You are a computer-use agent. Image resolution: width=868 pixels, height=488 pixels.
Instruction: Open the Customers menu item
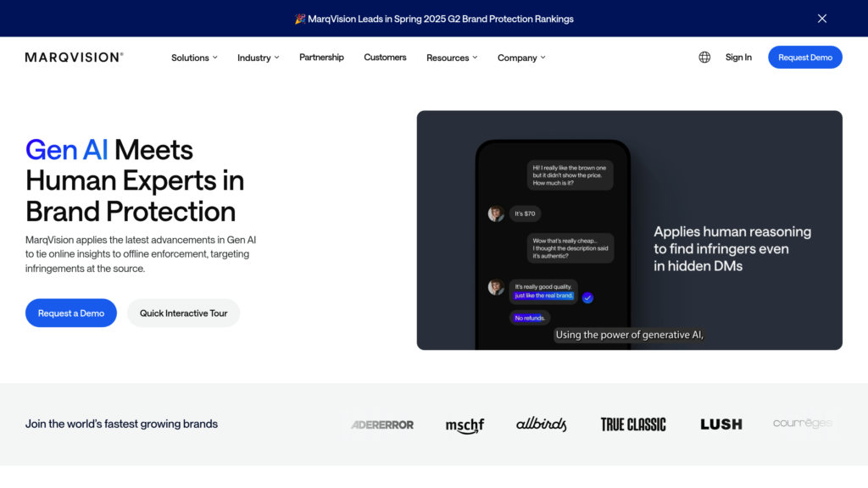[x=385, y=58]
